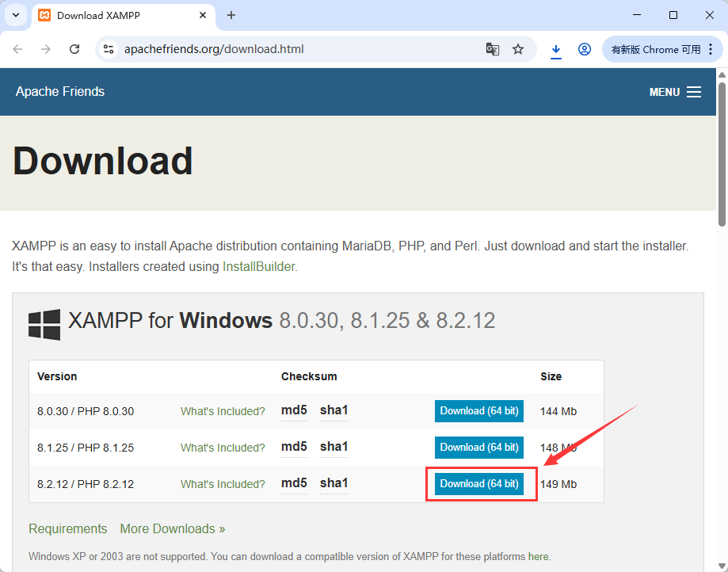Screen dimensions: 728x572
Task: Open the Chrome three-dot menu
Action: coord(711,49)
